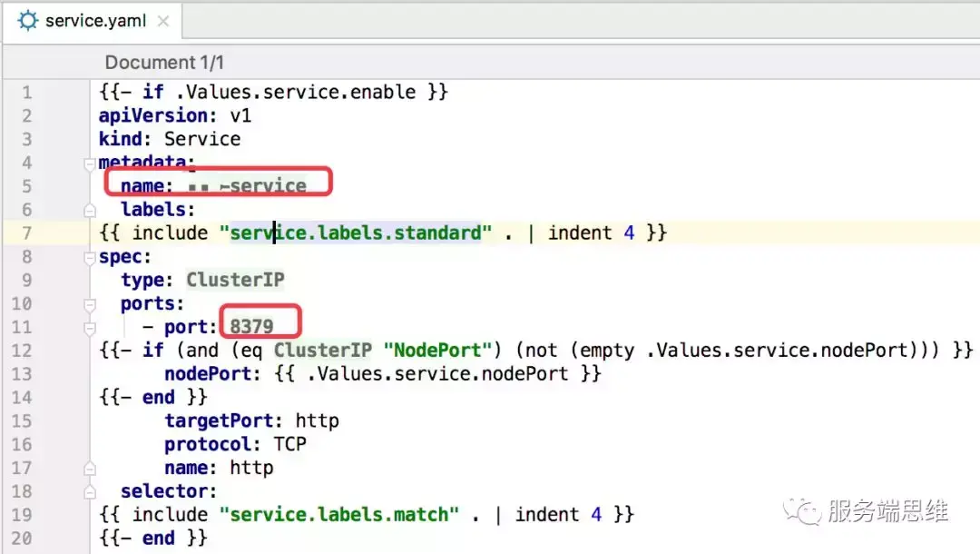Image resolution: width=980 pixels, height=554 pixels.
Task: Collapse the spec block fold marker
Action: point(90,257)
